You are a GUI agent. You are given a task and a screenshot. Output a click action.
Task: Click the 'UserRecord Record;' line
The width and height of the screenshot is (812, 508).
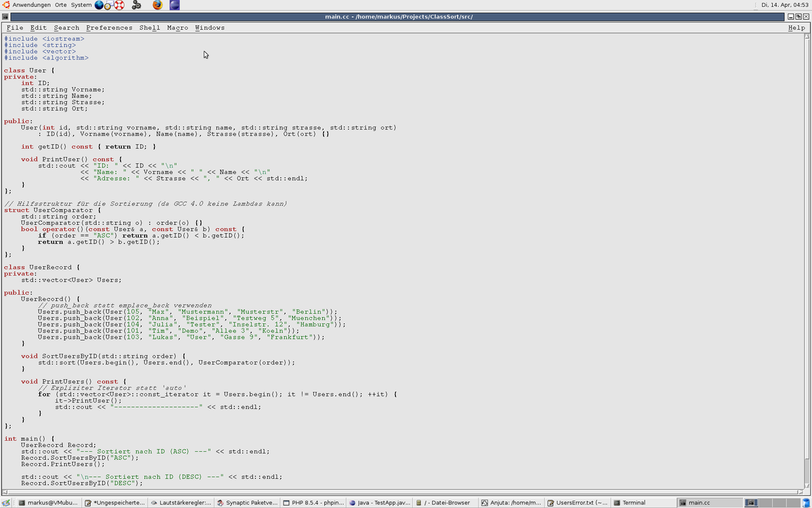pyautogui.click(x=59, y=445)
